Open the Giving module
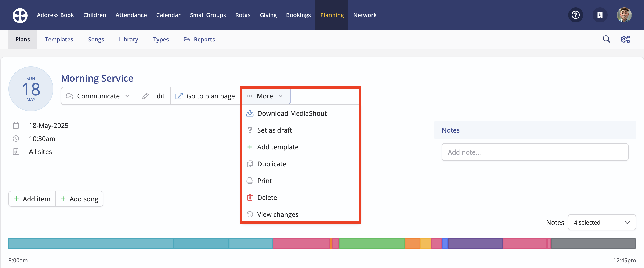 268,15
